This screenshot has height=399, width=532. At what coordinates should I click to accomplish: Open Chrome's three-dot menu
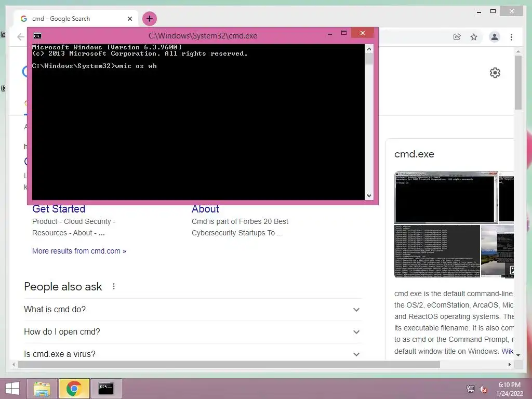click(511, 37)
